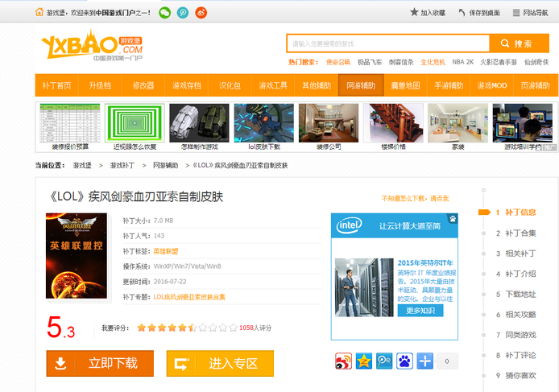Click the 装修报价预算 ad thumbnail
The image size is (559, 392).
[70, 123]
